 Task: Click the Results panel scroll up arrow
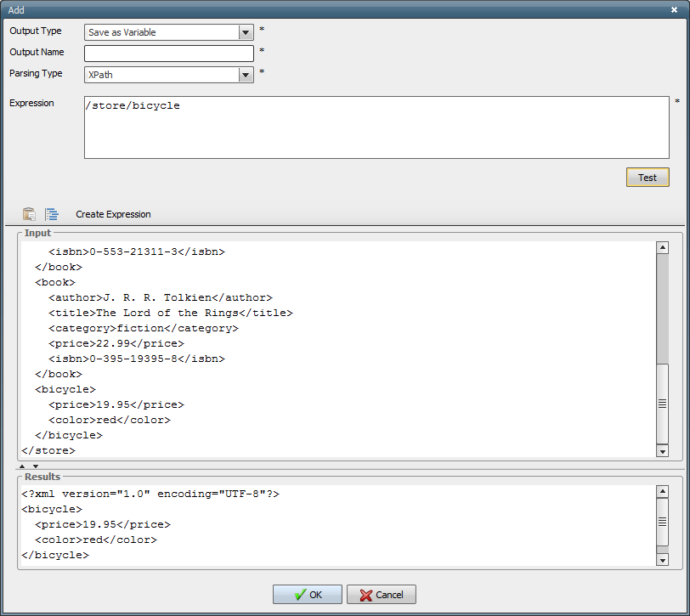pyautogui.click(x=662, y=491)
